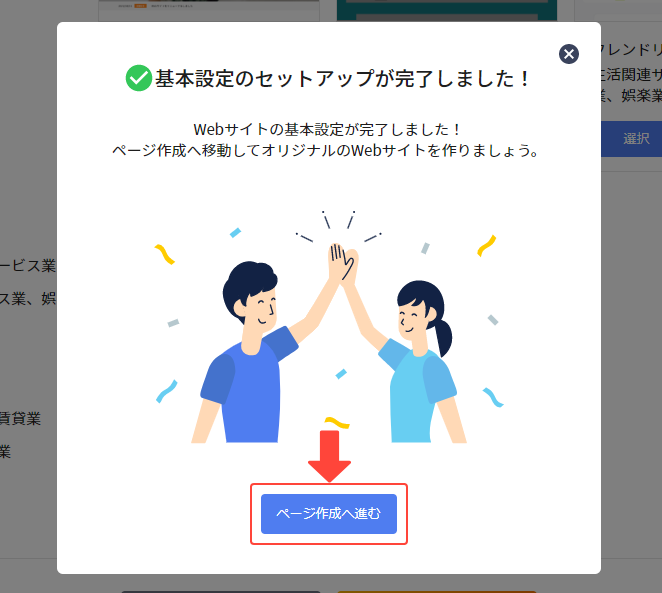
Task: Click the ページ作成へ移動して description line
Action: 325,150
